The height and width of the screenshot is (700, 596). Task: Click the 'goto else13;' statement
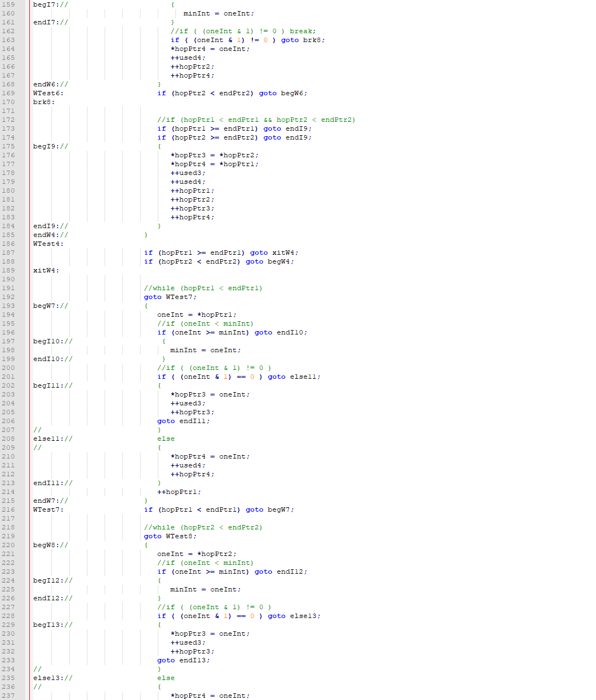pos(294,616)
